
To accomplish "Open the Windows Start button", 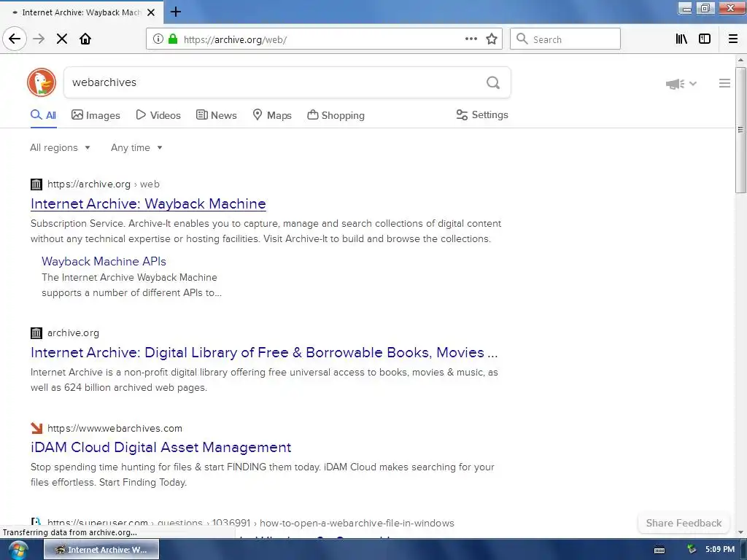I will [18, 550].
